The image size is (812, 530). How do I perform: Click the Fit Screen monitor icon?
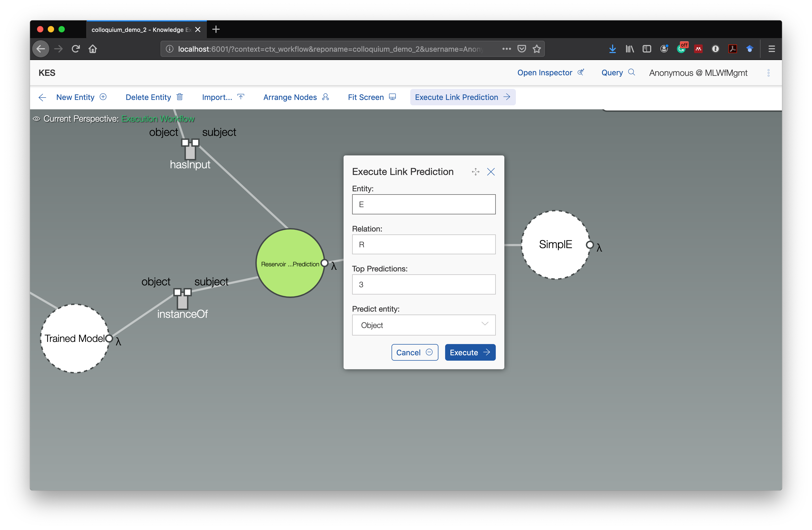pos(392,97)
